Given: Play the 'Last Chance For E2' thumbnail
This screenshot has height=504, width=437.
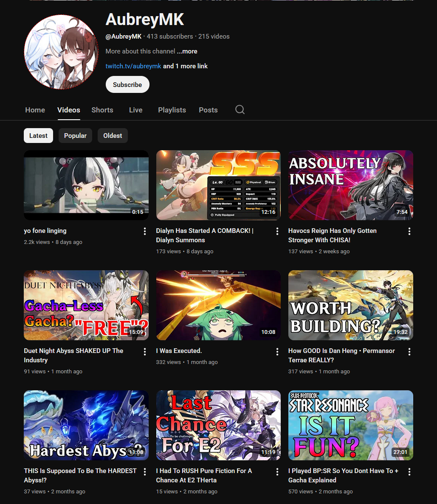Looking at the screenshot, I should (x=218, y=425).
